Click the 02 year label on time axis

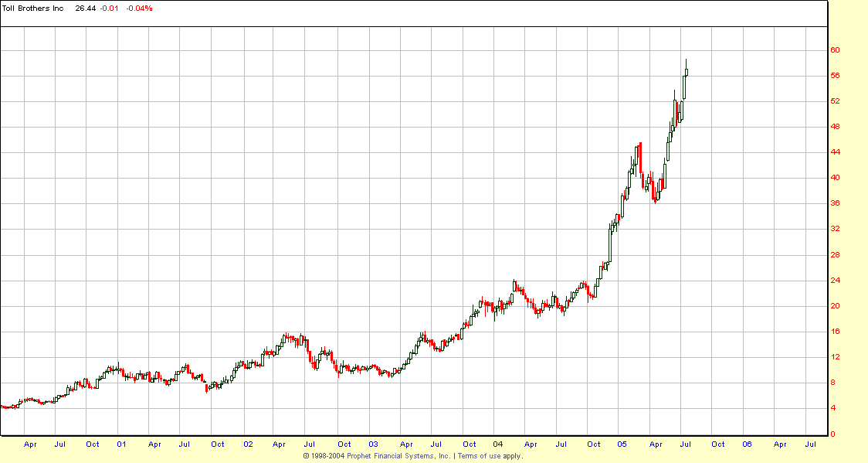pyautogui.click(x=248, y=444)
